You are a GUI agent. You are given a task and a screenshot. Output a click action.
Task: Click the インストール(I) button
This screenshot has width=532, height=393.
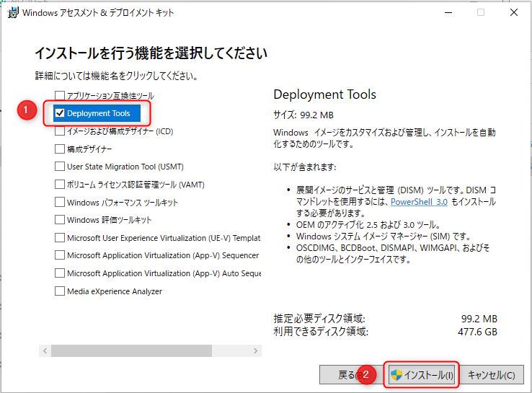(422, 375)
